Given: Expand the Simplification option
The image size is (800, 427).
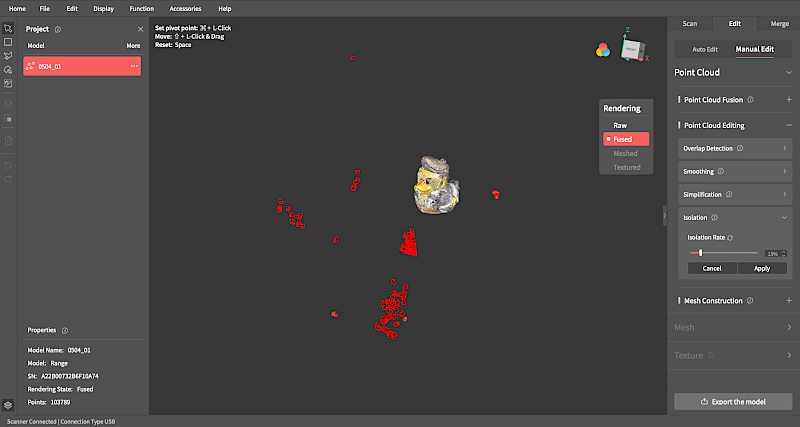Looking at the screenshot, I should click(785, 194).
